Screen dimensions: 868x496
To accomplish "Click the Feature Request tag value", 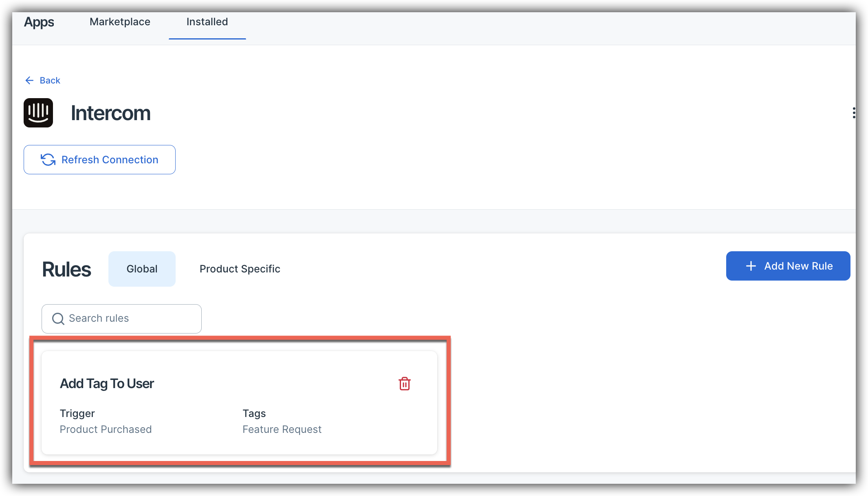I will click(282, 429).
